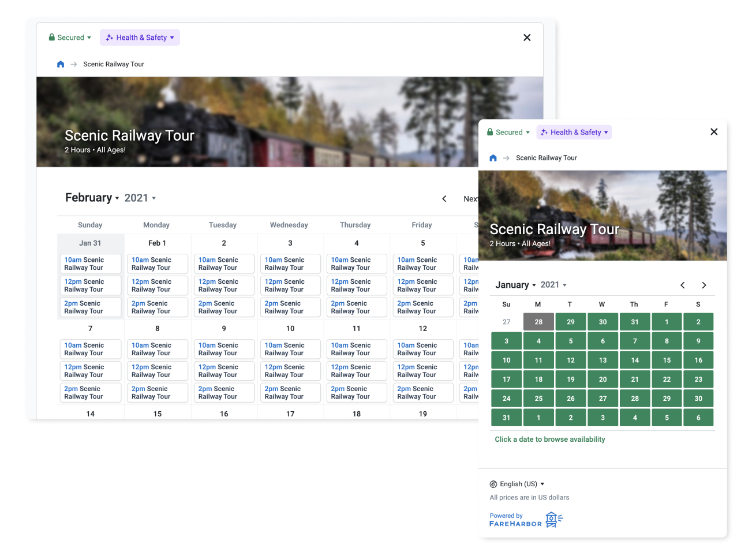Select the 2pm Scenic Railway Tour on February 5
756x556 pixels.
coord(423,307)
